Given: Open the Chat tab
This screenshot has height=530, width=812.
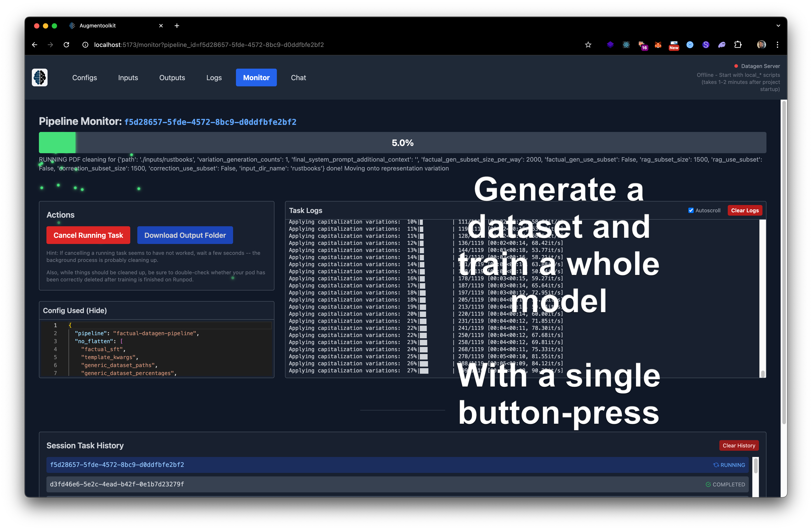Looking at the screenshot, I should click(298, 77).
